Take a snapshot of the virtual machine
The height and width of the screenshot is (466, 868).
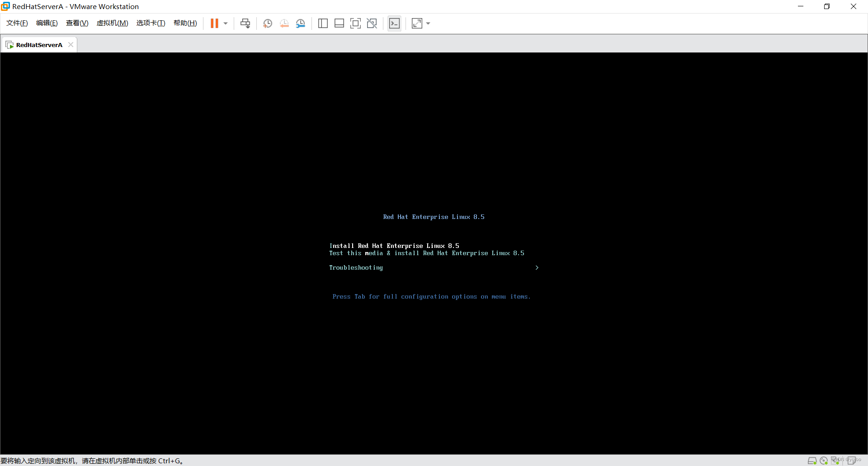(268, 24)
